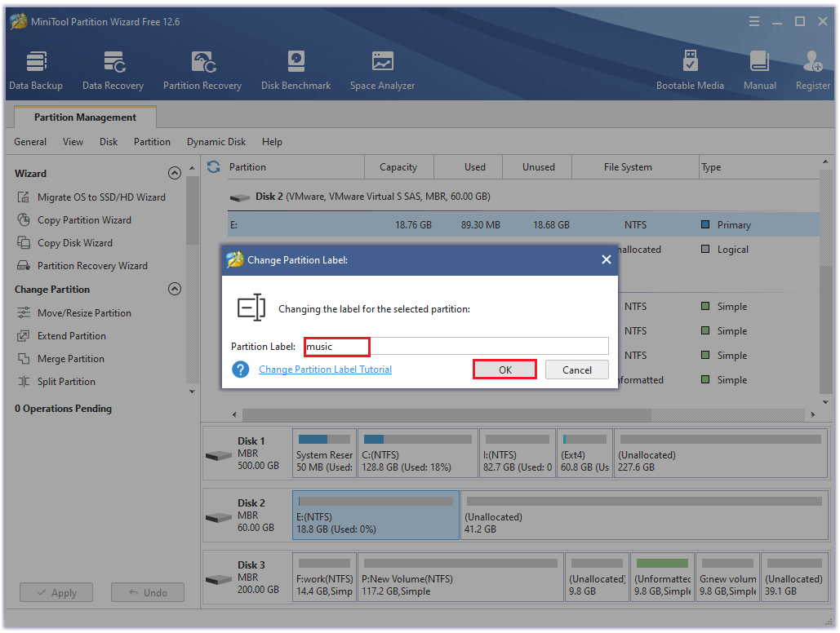
Task: Open the Dynamic Disk menu
Action: click(216, 142)
